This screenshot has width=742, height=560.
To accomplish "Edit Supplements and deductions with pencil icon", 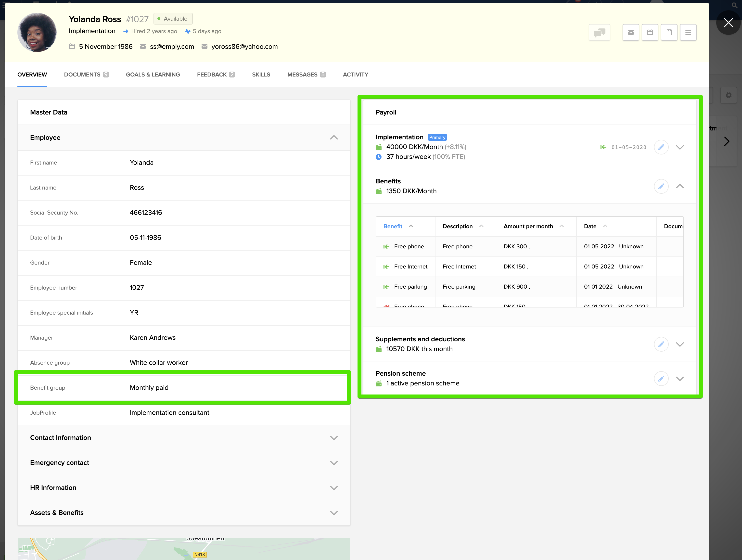I will point(661,344).
